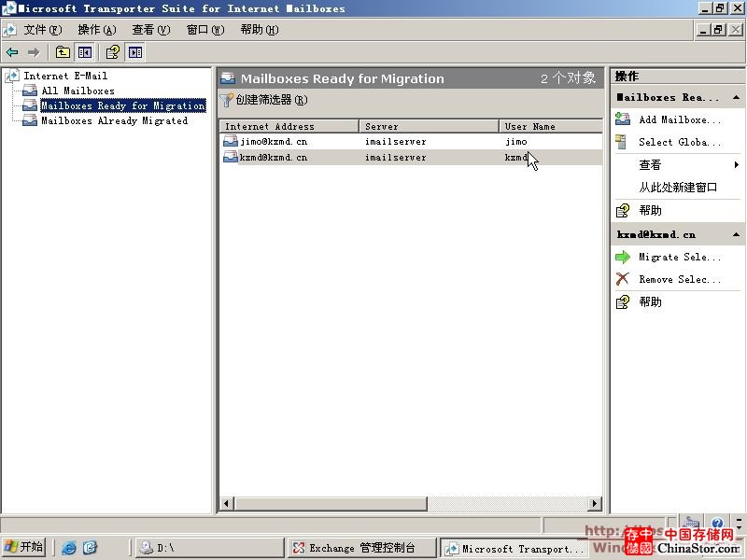The width and height of the screenshot is (747, 560).
Task: Click Microsoft Transport... taskbar button
Action: pos(514,549)
